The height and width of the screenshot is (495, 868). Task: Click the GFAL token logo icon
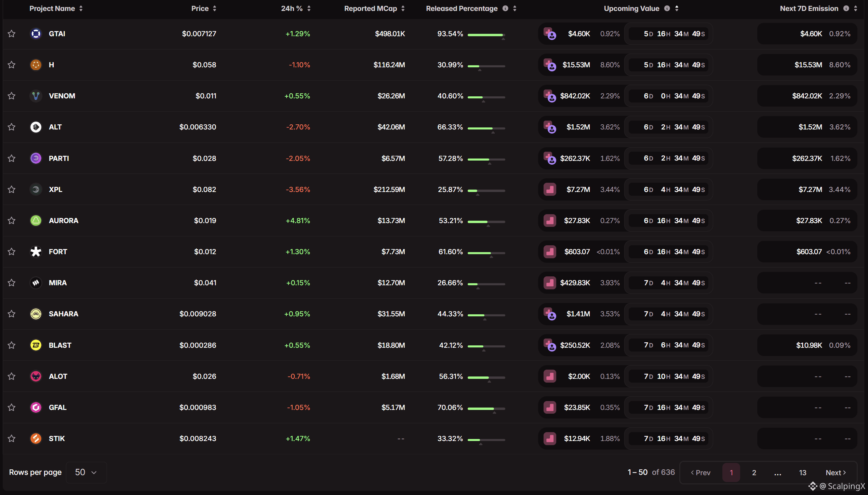36,407
